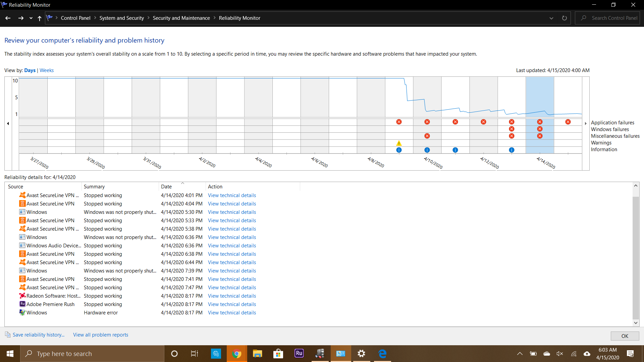Viewport: 644px width, 362px height.
Task: Switch view to Weeks
Action: pyautogui.click(x=47, y=70)
